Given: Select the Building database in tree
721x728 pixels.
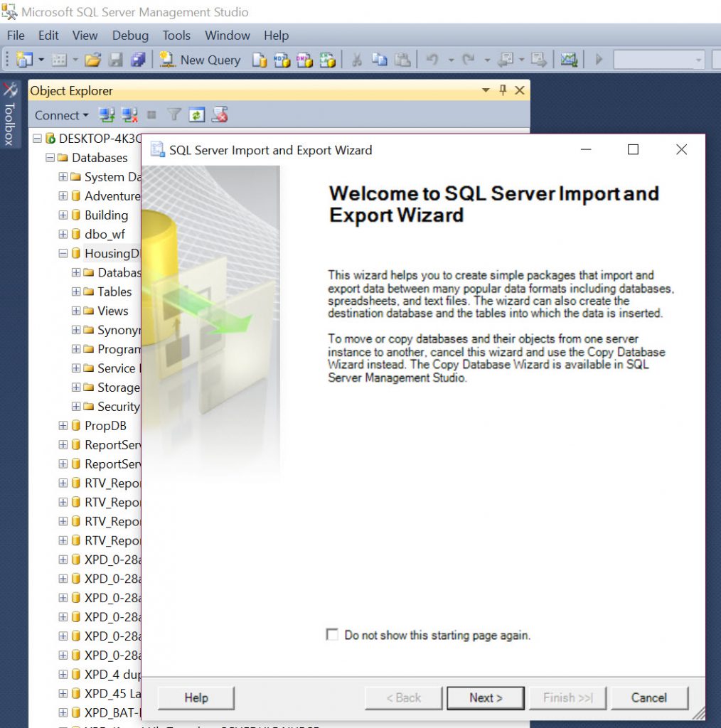Looking at the screenshot, I should point(106,215).
